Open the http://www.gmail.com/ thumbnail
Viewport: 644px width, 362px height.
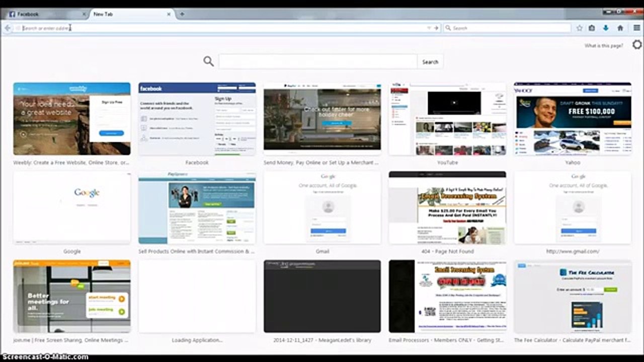click(573, 208)
